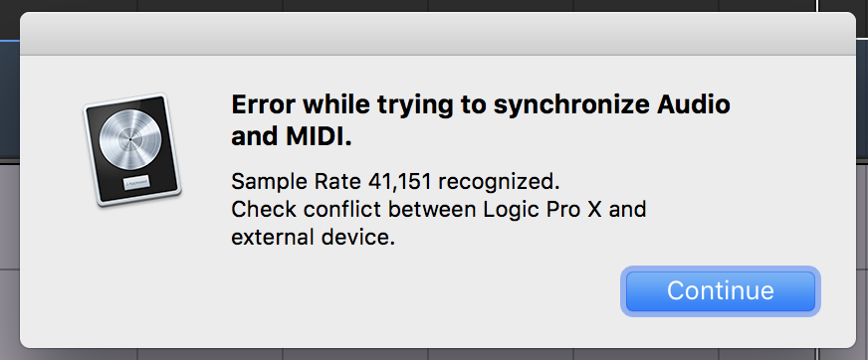This screenshot has height=360, width=868.
Task: Click the Check conflict between Logic Pro X line
Action: click(438, 209)
